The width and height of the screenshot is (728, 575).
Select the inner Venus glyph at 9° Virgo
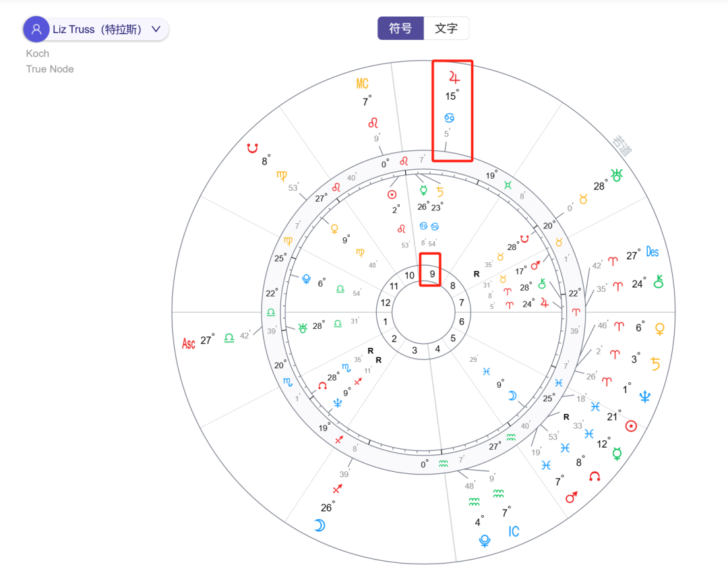334,229
